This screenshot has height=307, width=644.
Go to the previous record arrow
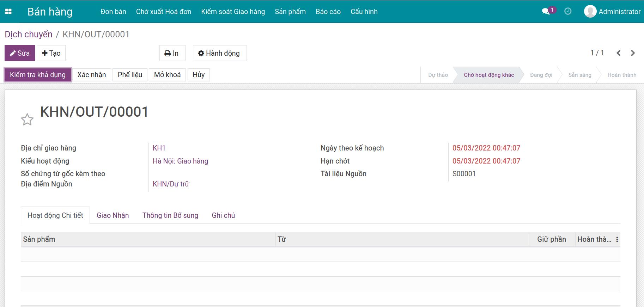[619, 53]
